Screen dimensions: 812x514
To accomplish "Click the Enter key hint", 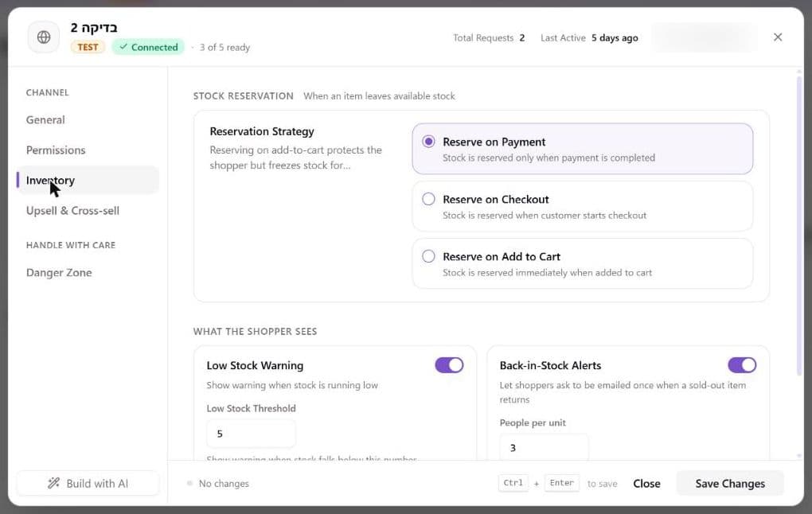I will click(x=561, y=482).
